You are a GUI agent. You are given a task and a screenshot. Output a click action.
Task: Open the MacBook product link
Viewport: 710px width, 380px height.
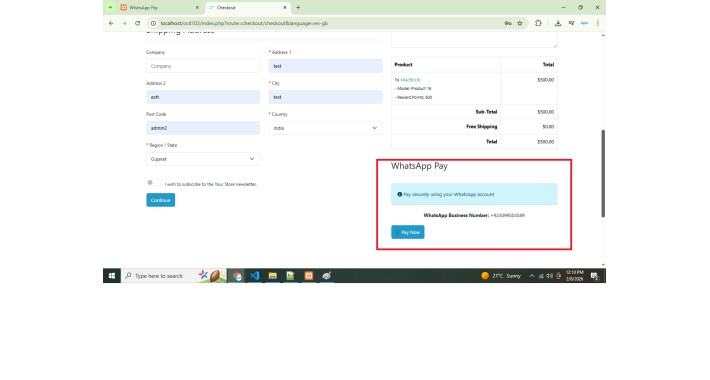[410, 80]
